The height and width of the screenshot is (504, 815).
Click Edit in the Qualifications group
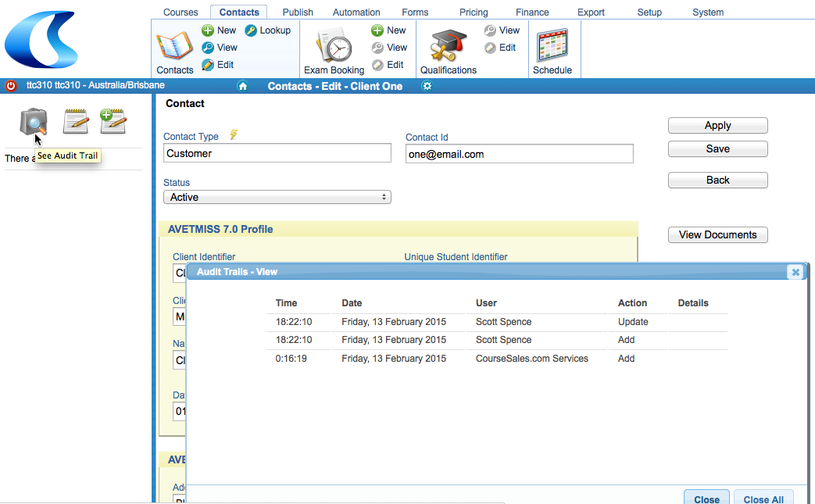tap(500, 48)
